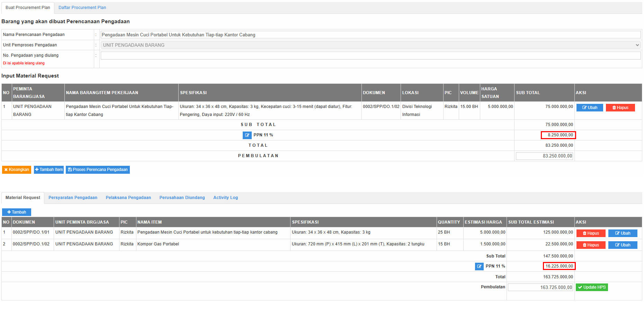The image size is (644, 334).
Task: Select the Pelaksana Pengadaan tab
Action: point(128,198)
